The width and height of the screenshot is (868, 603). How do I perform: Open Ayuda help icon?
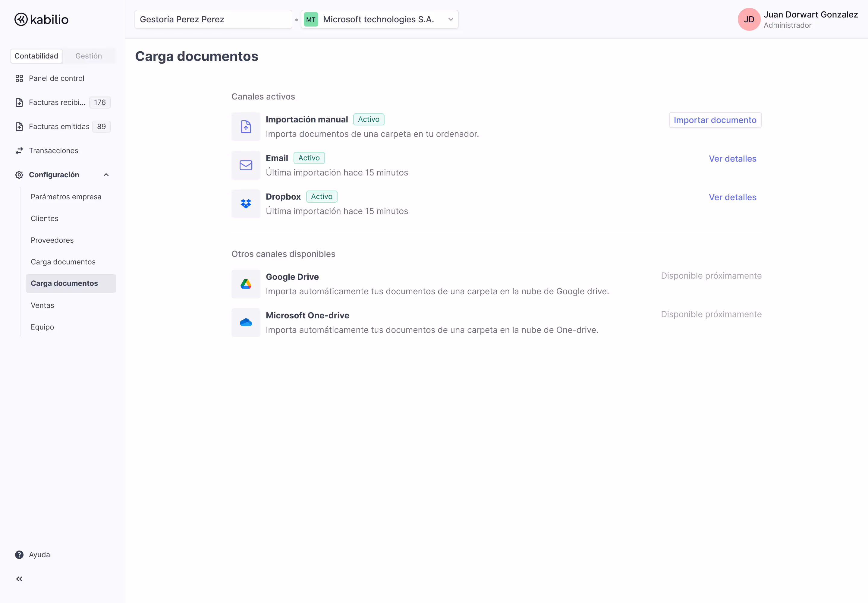(19, 555)
